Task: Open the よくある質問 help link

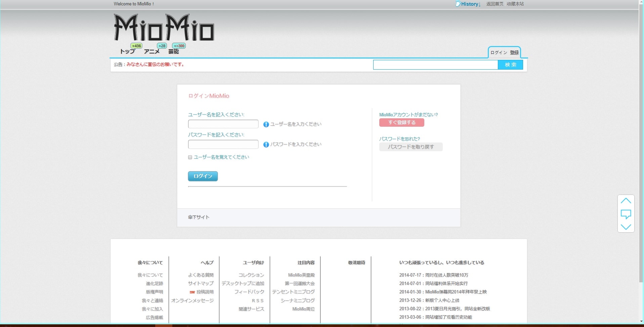Action: 201,275
